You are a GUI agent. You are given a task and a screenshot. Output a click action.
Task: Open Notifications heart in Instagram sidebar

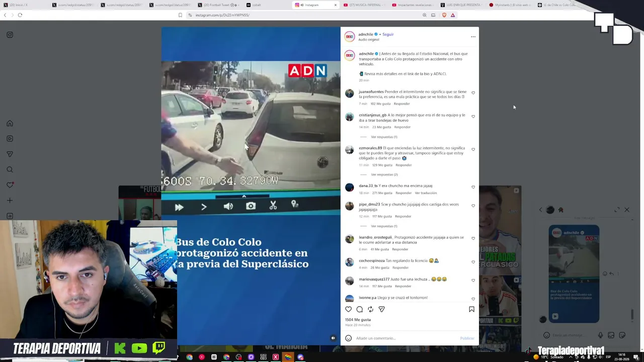pyautogui.click(x=10, y=185)
